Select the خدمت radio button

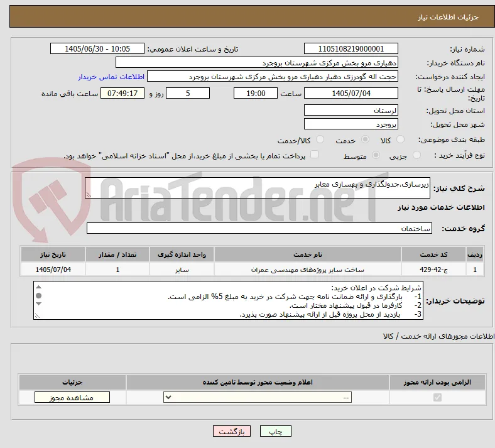(365, 139)
